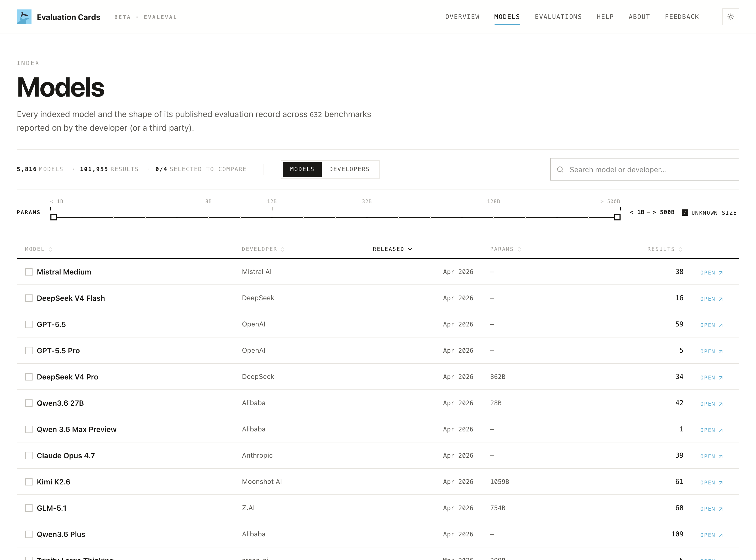Click the Evaluation Cards logo icon
The width and height of the screenshot is (756, 560).
[x=24, y=17]
